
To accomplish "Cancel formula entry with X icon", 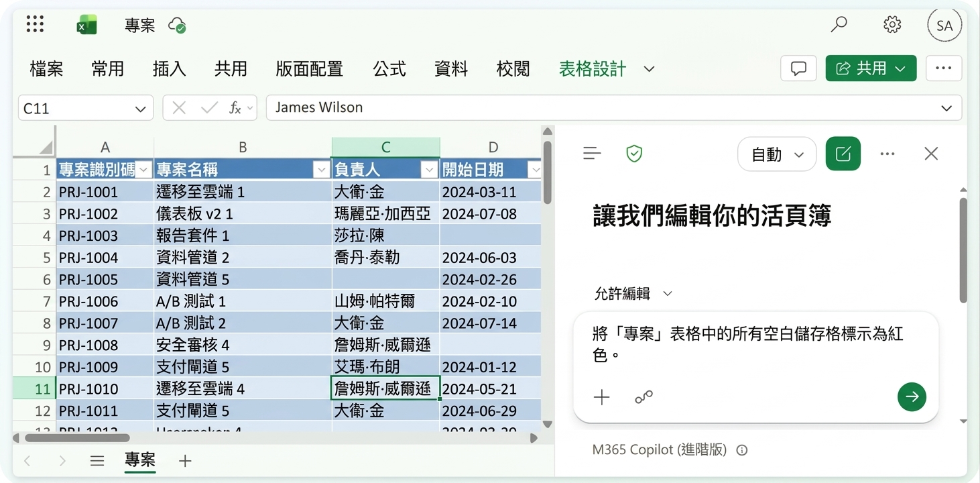I will point(179,108).
